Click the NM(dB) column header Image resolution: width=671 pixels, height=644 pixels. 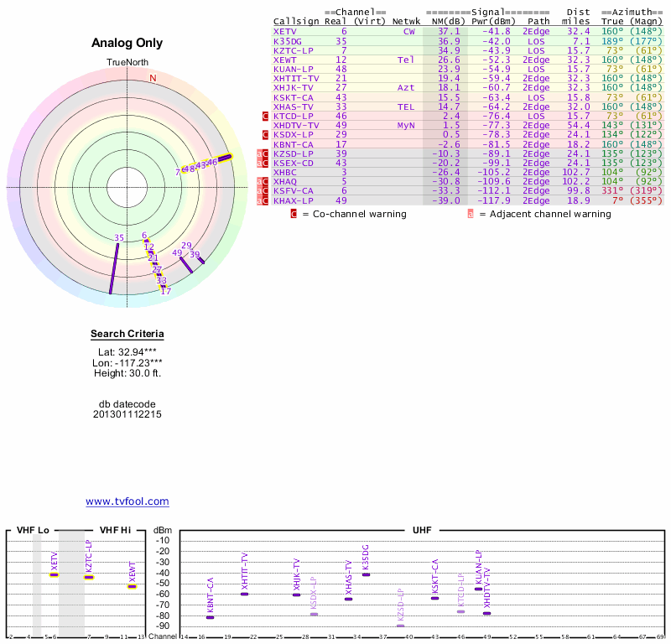pos(443,21)
